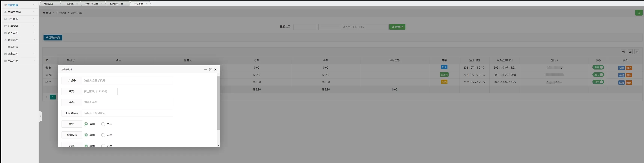This screenshot has width=644, height=163.
Task: Select 禁用 radio for 状态
Action: pyautogui.click(x=103, y=124)
